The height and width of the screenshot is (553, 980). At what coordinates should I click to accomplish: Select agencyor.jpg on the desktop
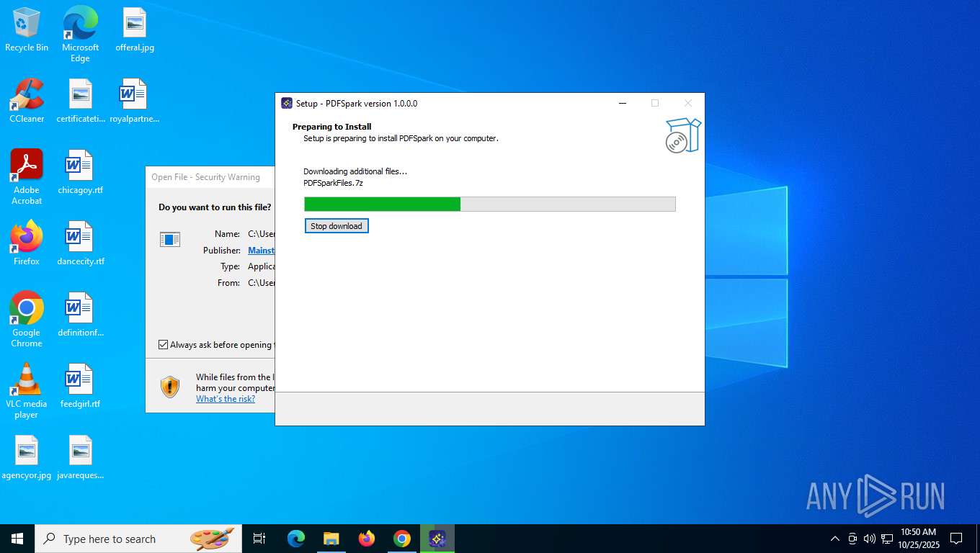pos(27,457)
